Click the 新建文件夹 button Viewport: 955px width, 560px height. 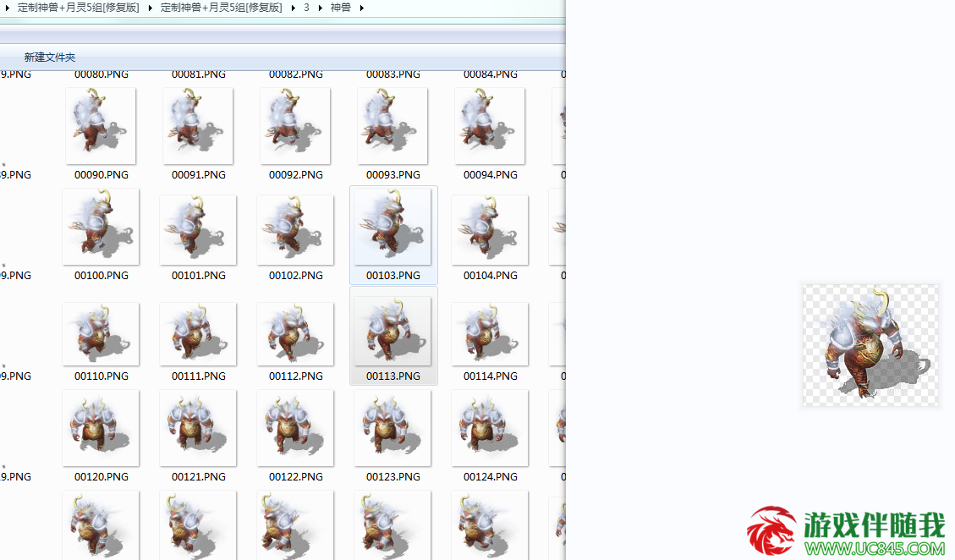point(50,58)
